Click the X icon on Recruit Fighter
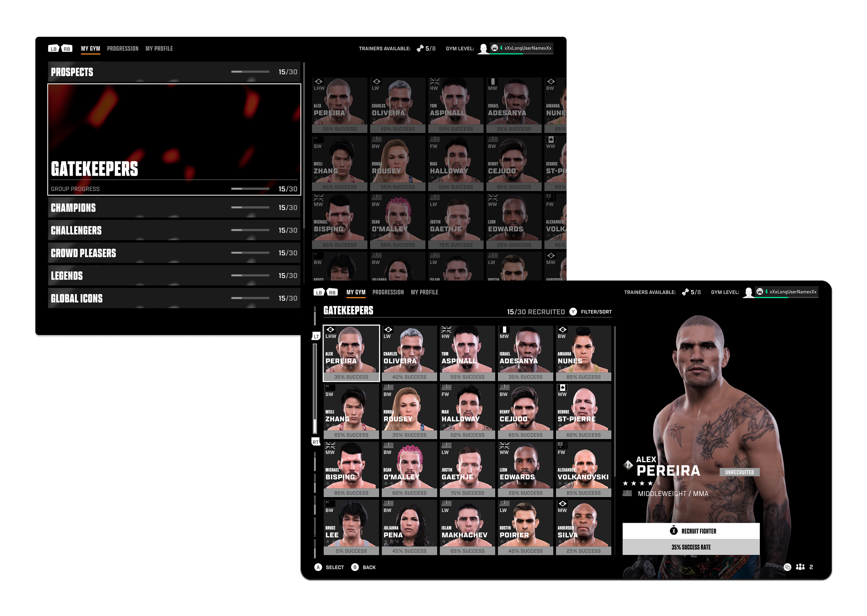 (x=673, y=531)
